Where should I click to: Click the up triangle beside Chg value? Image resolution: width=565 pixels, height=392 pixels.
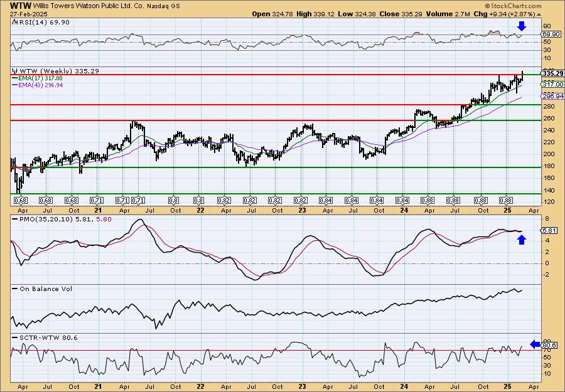pyautogui.click(x=539, y=14)
